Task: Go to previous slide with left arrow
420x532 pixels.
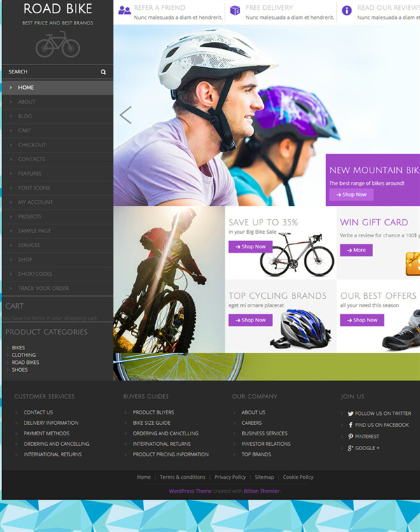Action: click(125, 115)
